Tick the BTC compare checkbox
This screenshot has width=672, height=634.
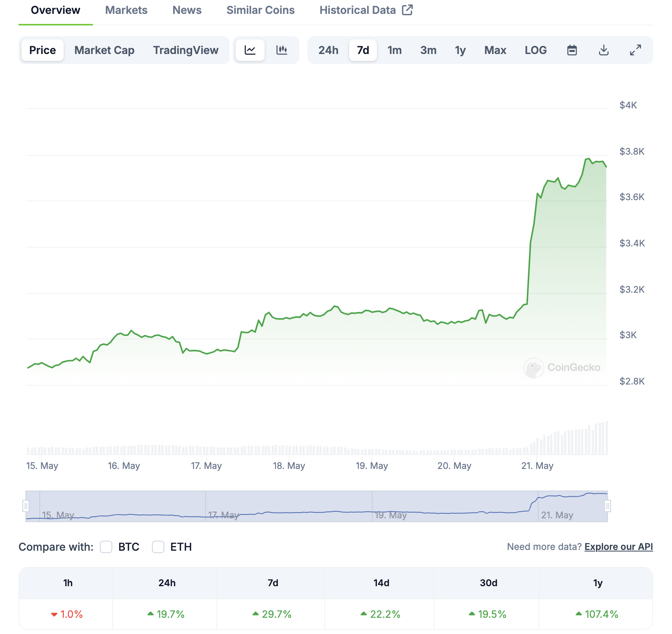[106, 547]
